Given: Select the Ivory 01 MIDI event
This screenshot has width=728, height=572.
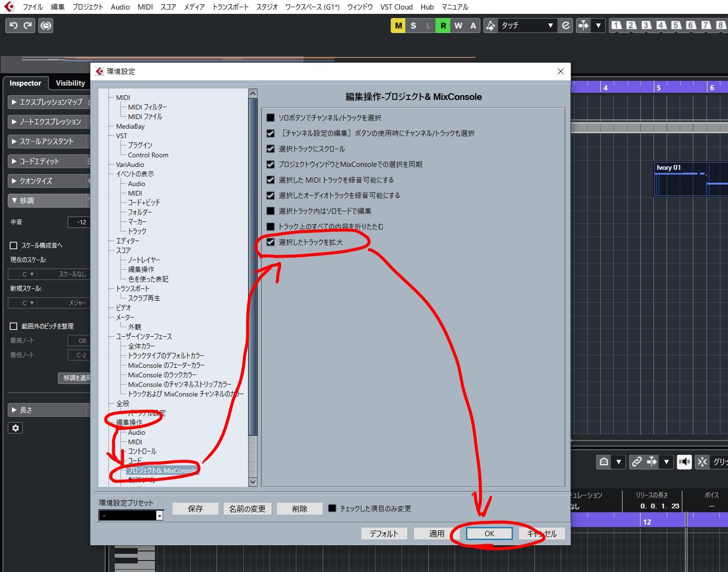Looking at the screenshot, I should coord(691,179).
